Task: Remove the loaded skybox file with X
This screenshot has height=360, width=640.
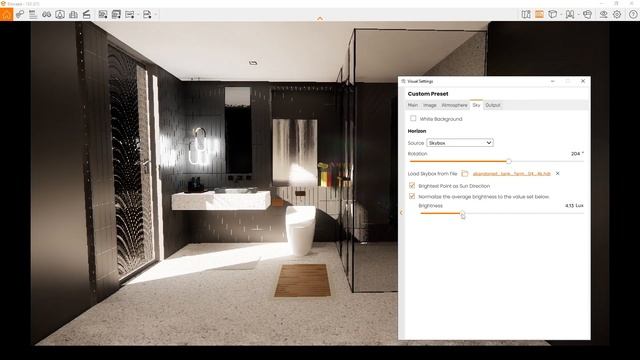Action: click(558, 173)
